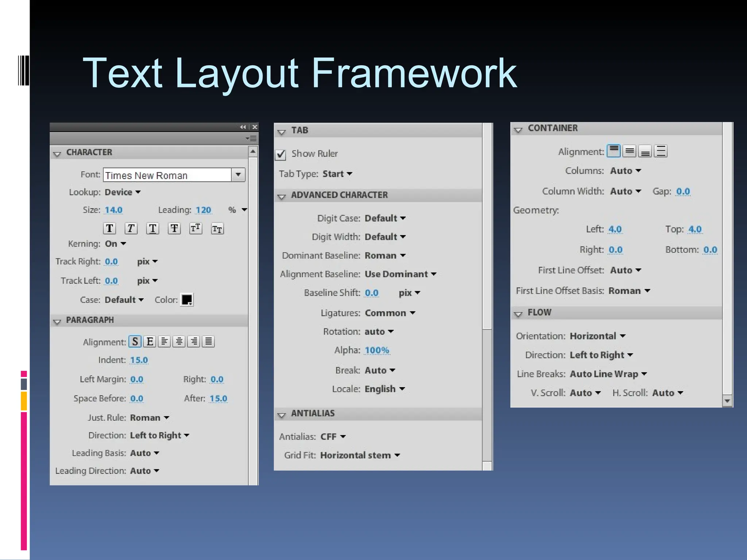This screenshot has width=747, height=560.
Task: Toggle Superscript text style icon
Action: click(196, 229)
